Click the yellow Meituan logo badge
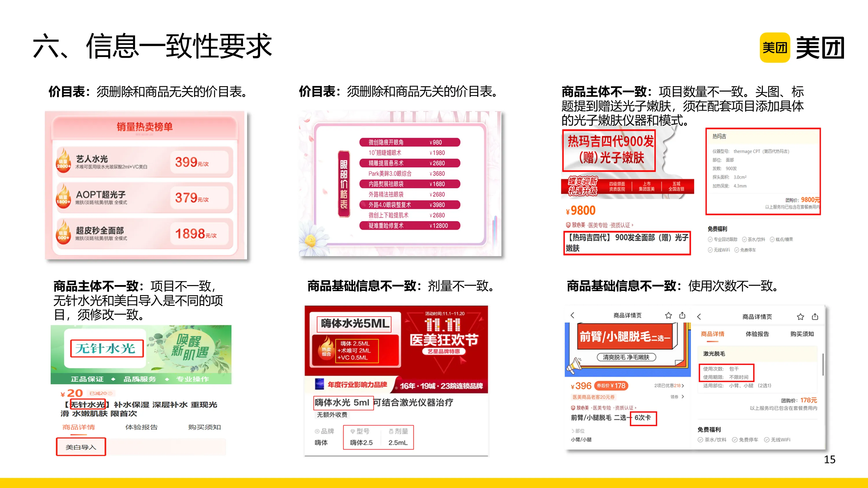The image size is (868, 488). click(x=775, y=47)
